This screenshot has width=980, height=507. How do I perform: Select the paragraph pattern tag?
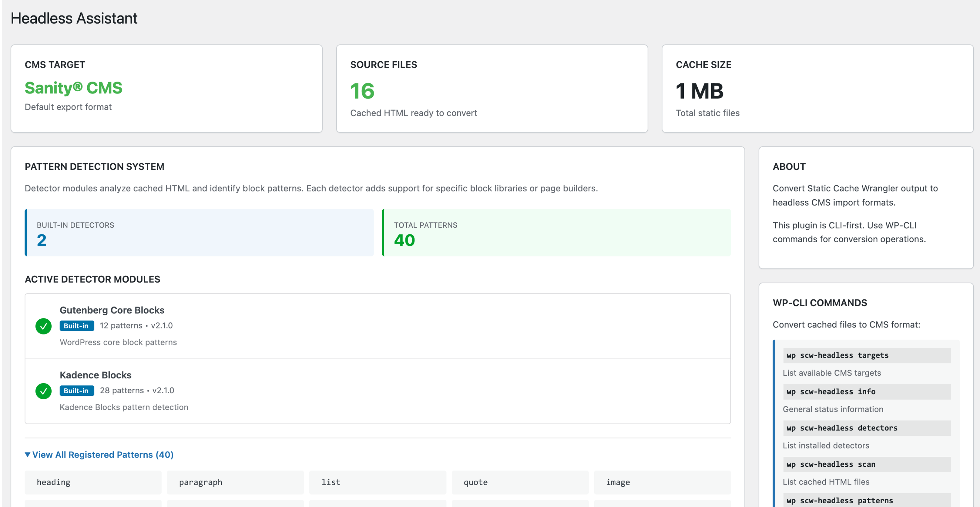point(235,482)
